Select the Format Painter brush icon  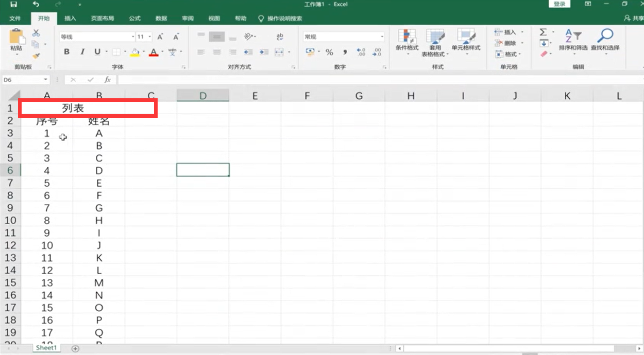36,56
